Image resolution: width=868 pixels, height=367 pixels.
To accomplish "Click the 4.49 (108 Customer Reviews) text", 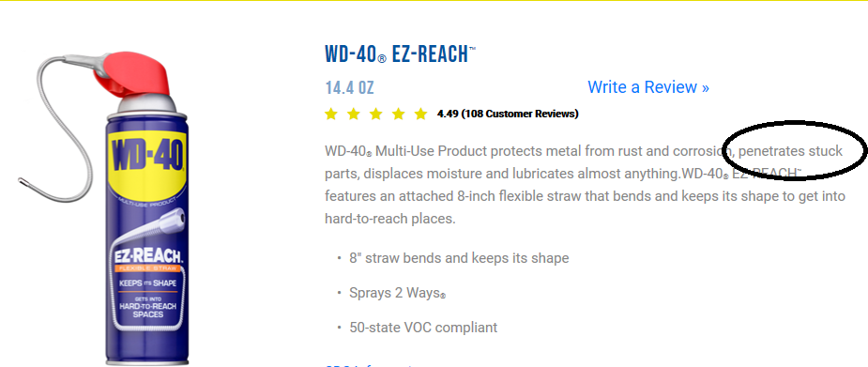I will [508, 114].
